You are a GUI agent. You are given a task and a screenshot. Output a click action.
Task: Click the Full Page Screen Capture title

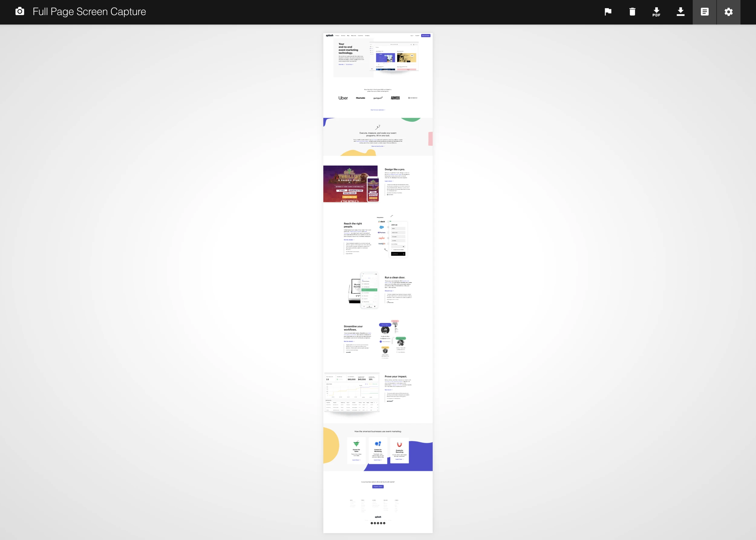tap(89, 11)
